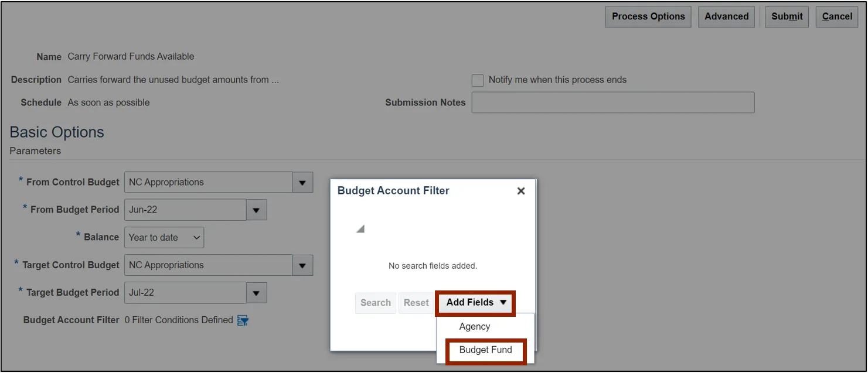
Task: Open the Advanced options
Action: click(x=726, y=16)
